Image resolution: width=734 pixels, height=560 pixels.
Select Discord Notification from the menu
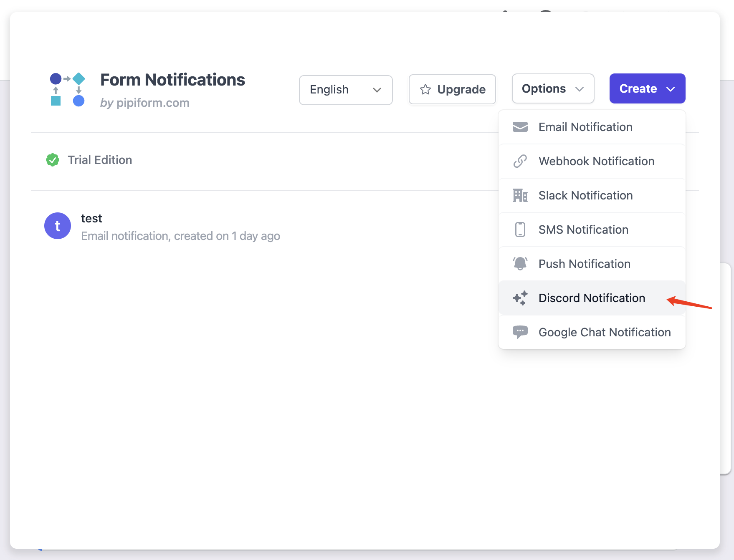[592, 298]
